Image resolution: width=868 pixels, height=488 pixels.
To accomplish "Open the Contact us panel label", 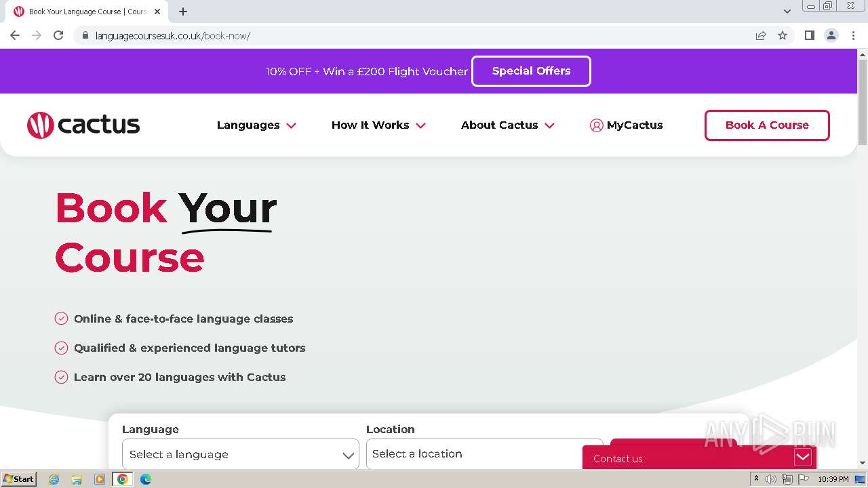I will click(618, 459).
